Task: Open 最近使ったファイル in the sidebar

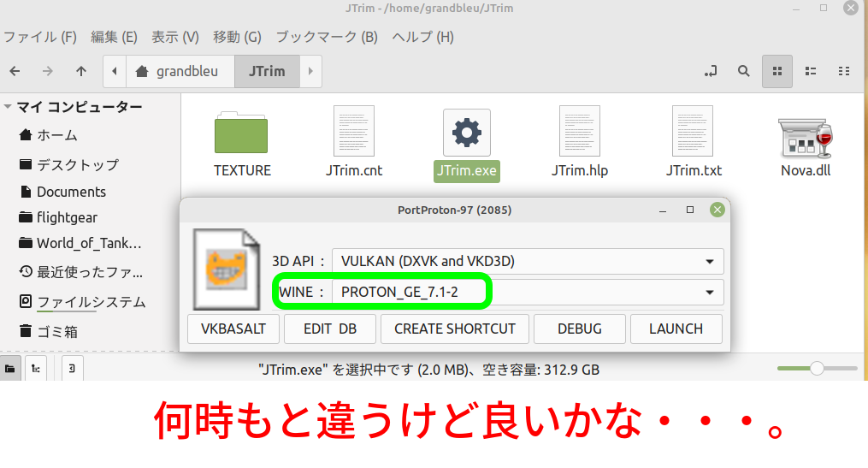Action: click(81, 272)
